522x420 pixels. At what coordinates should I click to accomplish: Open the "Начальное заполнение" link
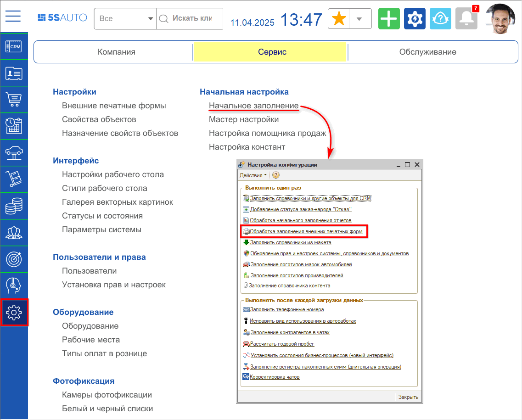pyautogui.click(x=253, y=105)
